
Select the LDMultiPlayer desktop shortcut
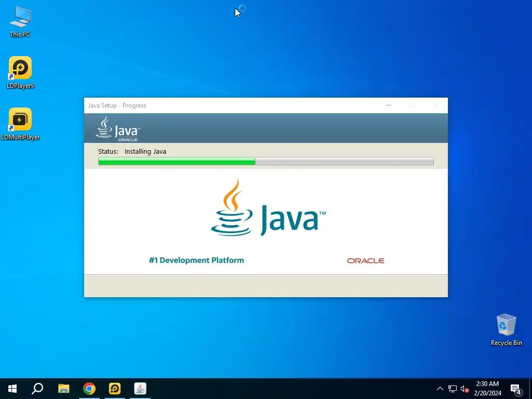point(20,124)
